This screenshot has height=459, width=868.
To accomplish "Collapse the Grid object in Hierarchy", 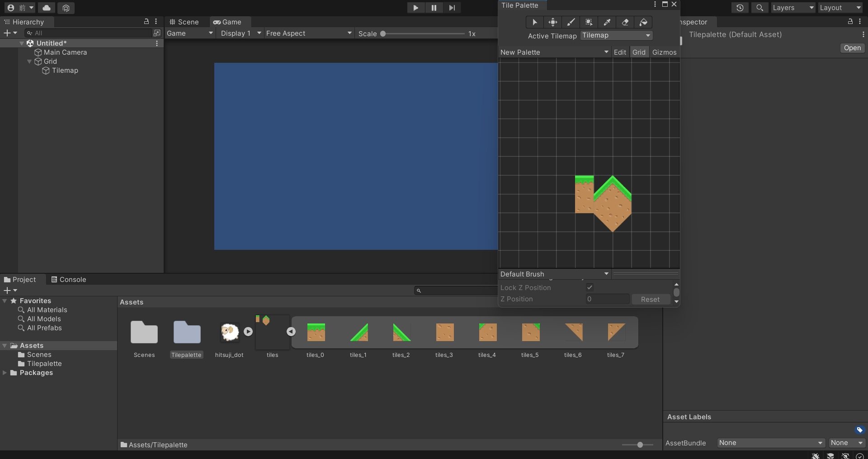I will [x=29, y=61].
